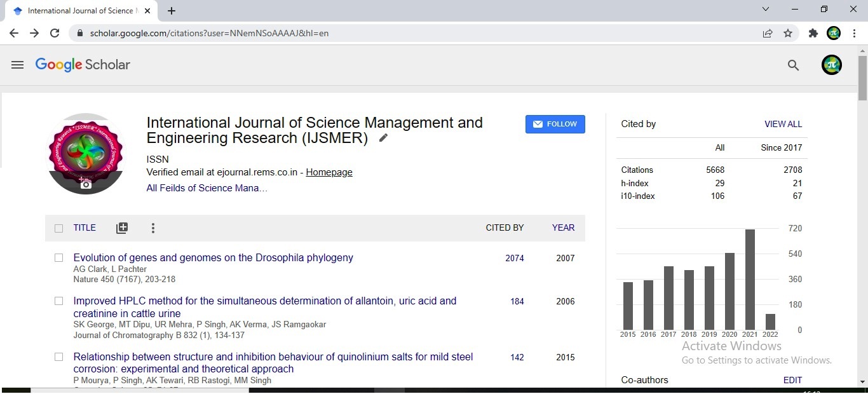Open the Google Scholar hamburger menu

point(17,65)
